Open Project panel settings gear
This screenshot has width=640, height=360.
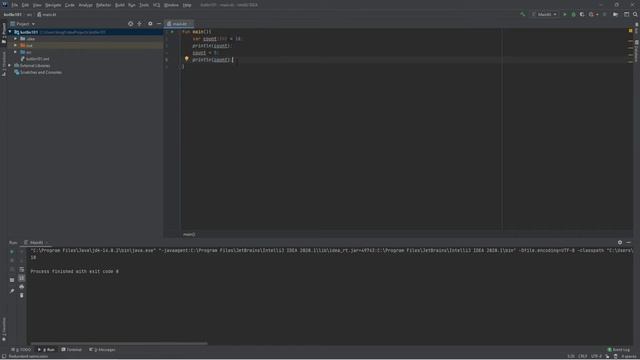150,24
